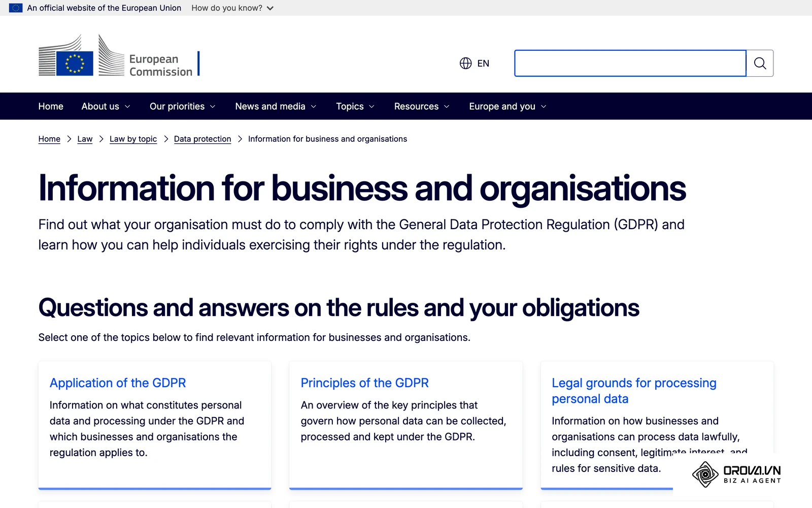Open Legal grounds for processing personal data
The width and height of the screenshot is (812, 508).
click(x=634, y=391)
